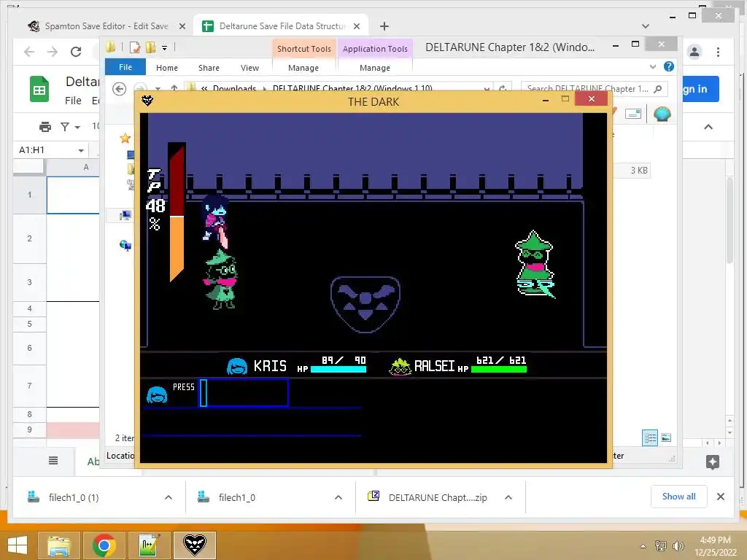This screenshot has height=560, width=747.
Task: Click the Sheets filter icon
Action: coord(65,127)
